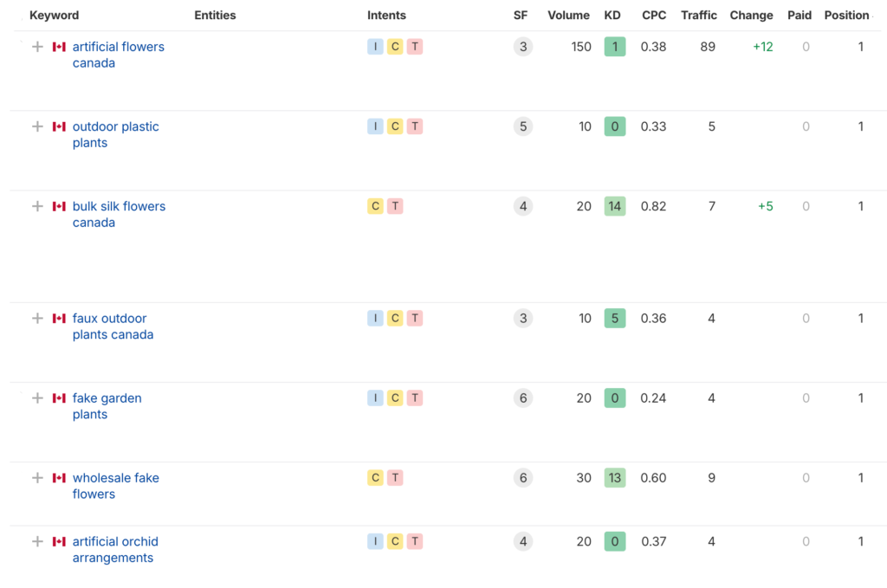Viewport: 887px width, 588px height.
Task: Sort by the KD column header
Action: coord(612,16)
